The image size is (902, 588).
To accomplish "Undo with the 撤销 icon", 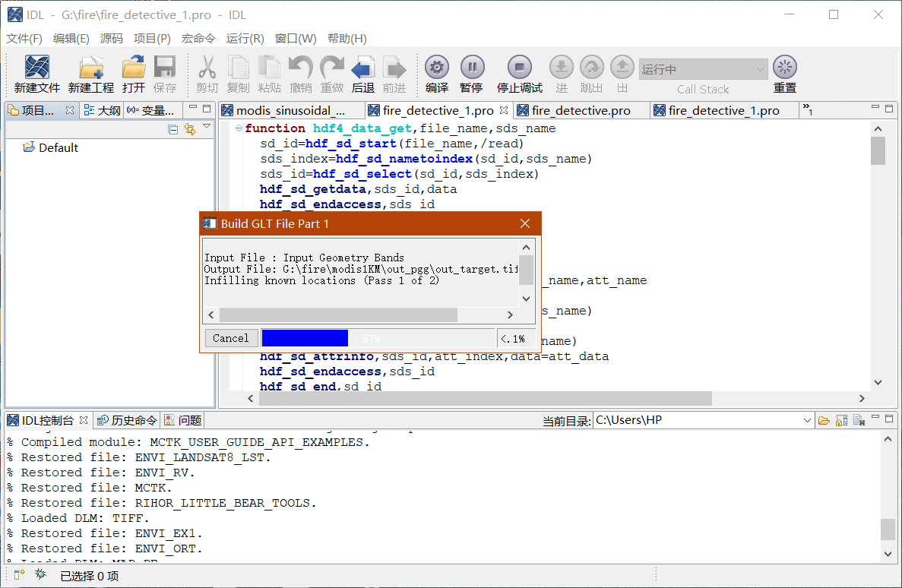I will [300, 74].
